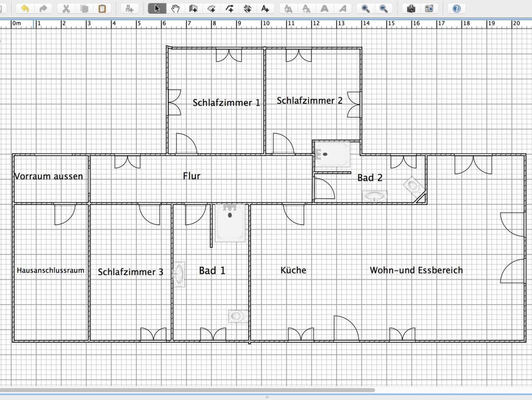532x400 pixels.
Task: Click the Cut scissors icon
Action: pyautogui.click(x=66, y=9)
